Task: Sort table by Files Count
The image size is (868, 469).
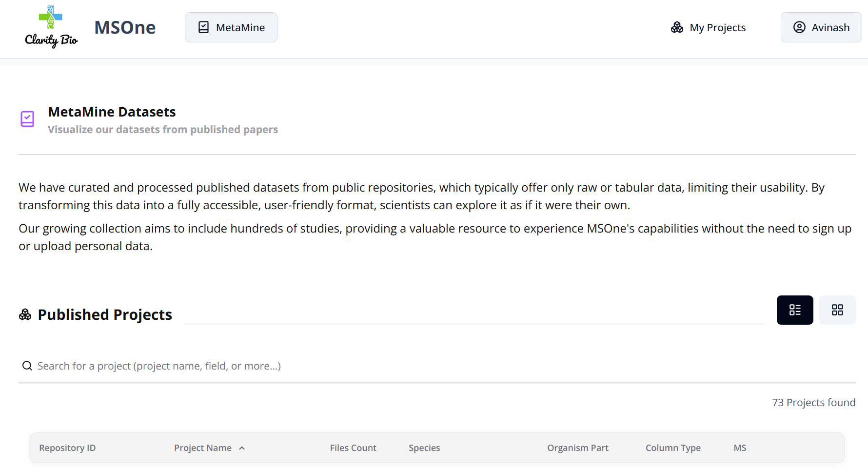Action: pyautogui.click(x=353, y=448)
